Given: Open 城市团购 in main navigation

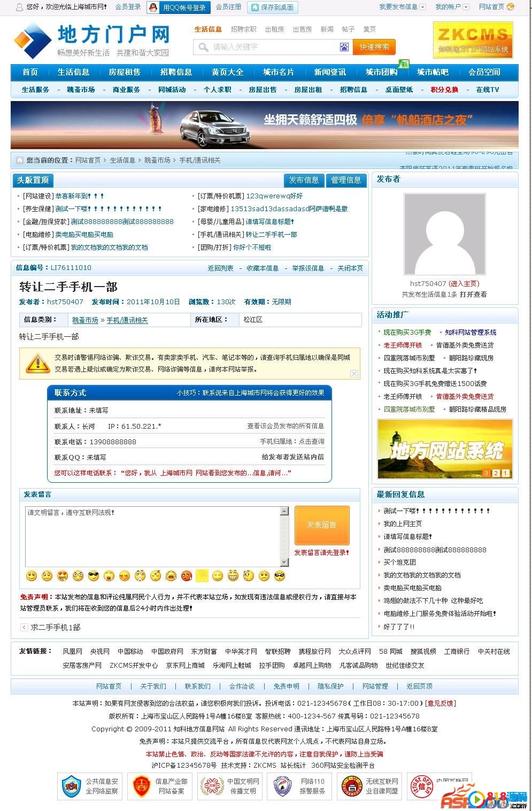Looking at the screenshot, I should point(381,72).
